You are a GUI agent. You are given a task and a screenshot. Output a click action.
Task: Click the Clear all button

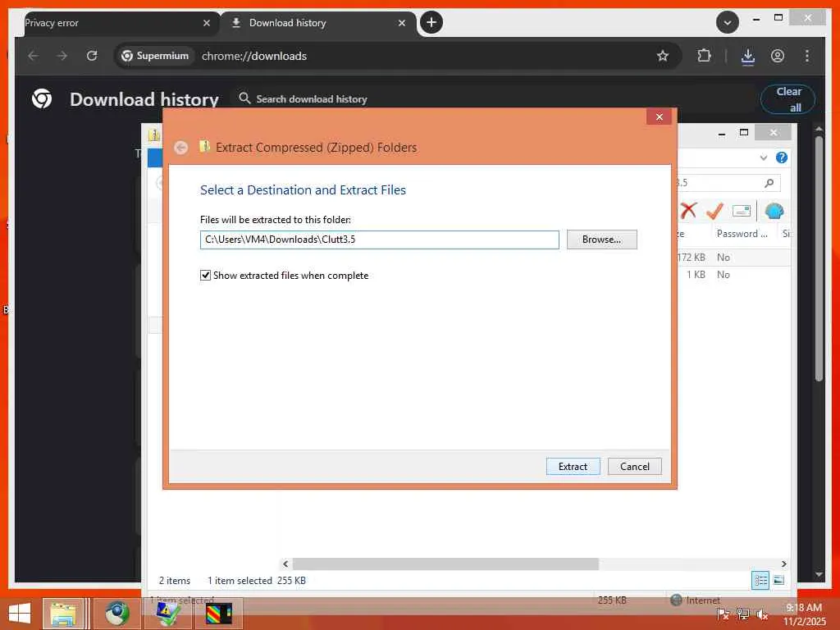click(787, 99)
